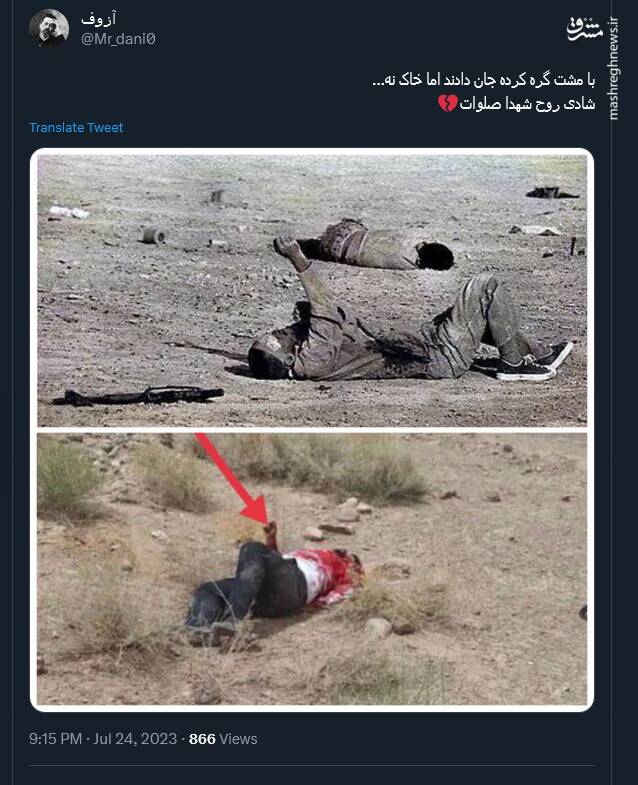The image size is (638, 785).
Task: Click the 866 Views counter
Action: pos(223,739)
